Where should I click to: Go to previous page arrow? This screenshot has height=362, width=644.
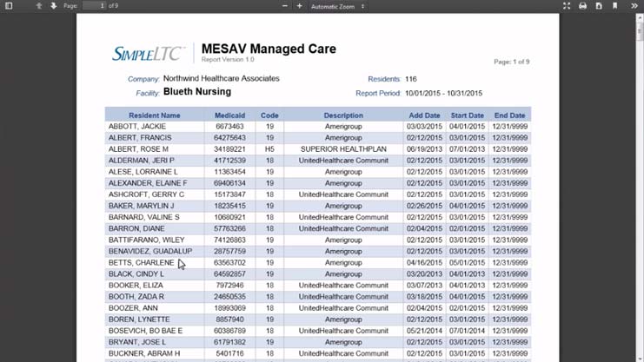coord(39,6)
